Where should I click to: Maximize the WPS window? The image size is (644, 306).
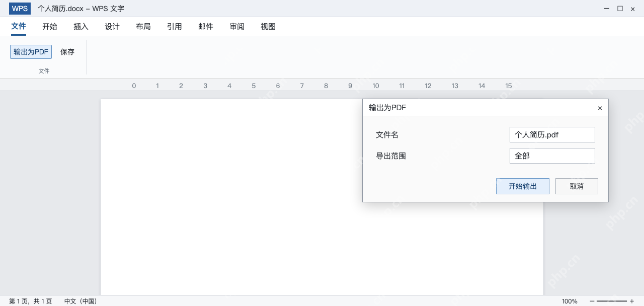[x=620, y=9]
